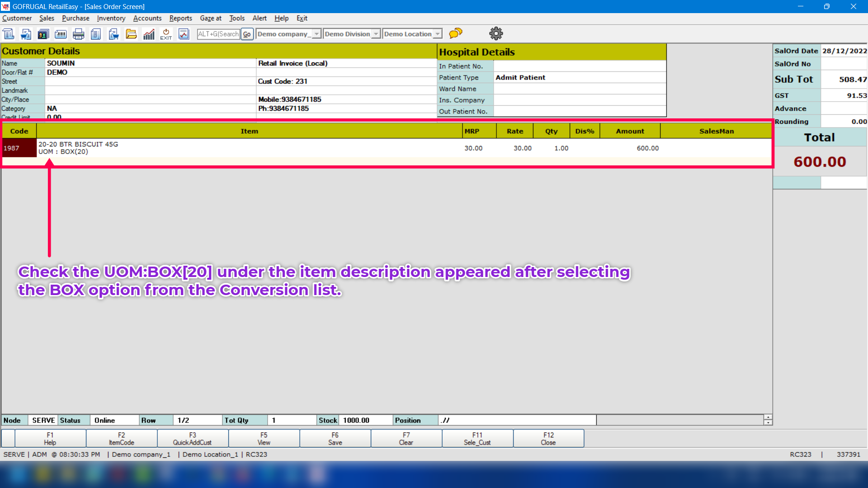The image size is (868, 488).
Task: Click the ALT+G search input field
Action: coord(218,34)
